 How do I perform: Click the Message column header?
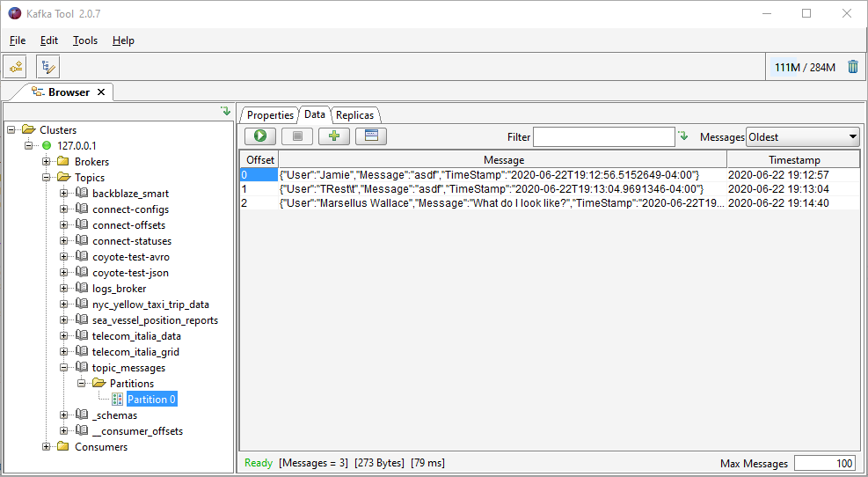[503, 159]
